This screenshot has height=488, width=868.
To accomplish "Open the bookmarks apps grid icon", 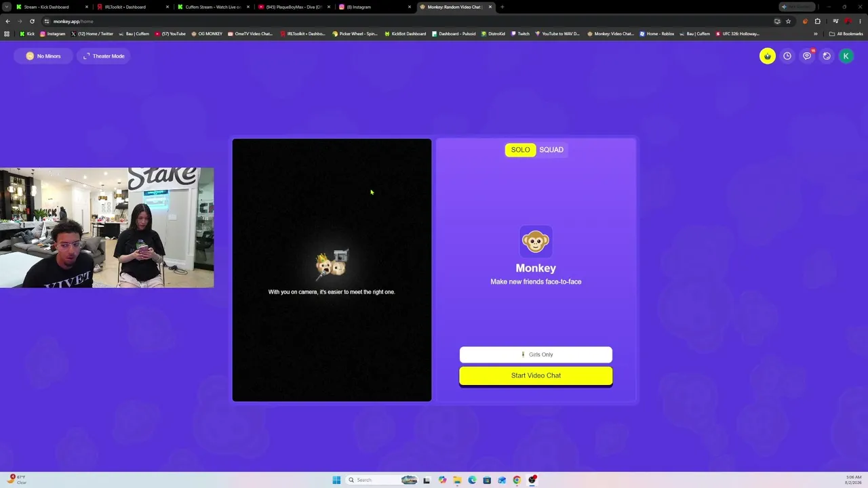I will pos(7,34).
